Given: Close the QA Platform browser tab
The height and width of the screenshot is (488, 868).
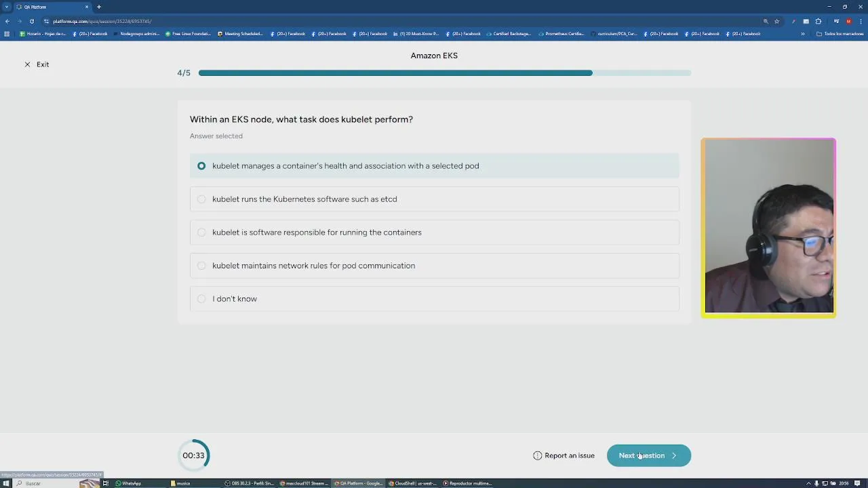Looking at the screenshot, I should 87,7.
